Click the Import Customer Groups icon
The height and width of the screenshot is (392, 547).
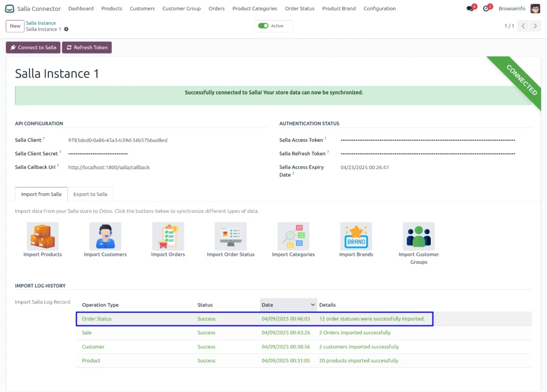(419, 236)
